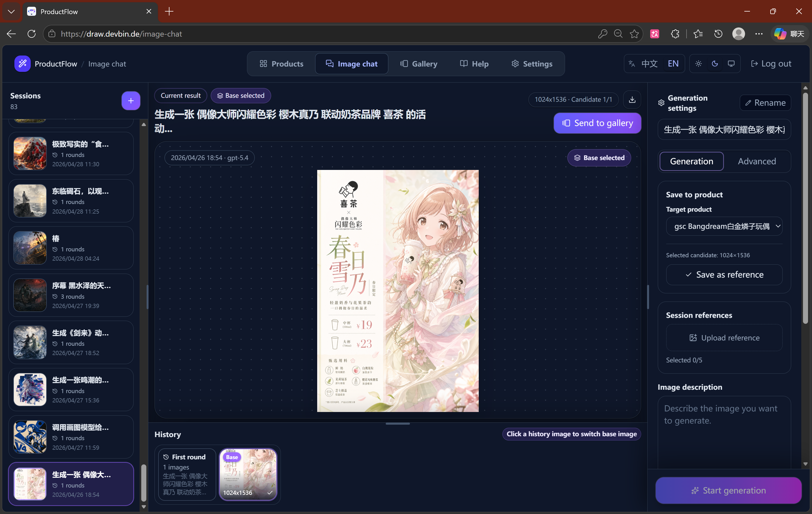Switch to the Generation settings tab
The image size is (812, 514).
pos(691,161)
